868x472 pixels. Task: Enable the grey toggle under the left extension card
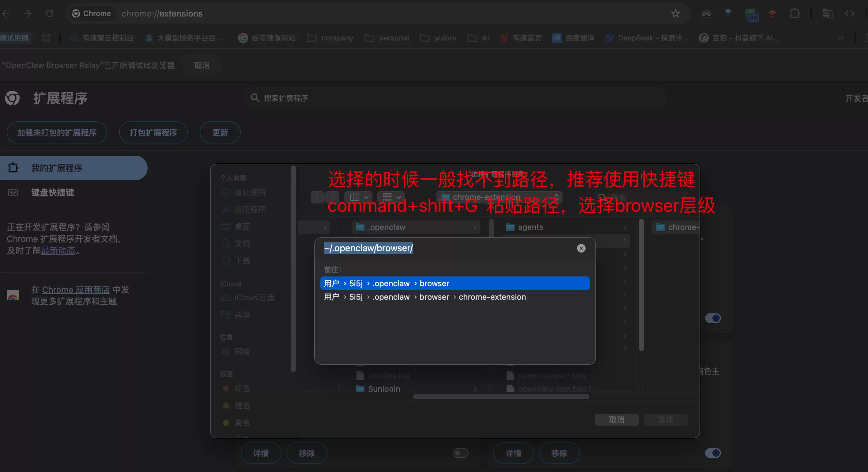tap(460, 453)
